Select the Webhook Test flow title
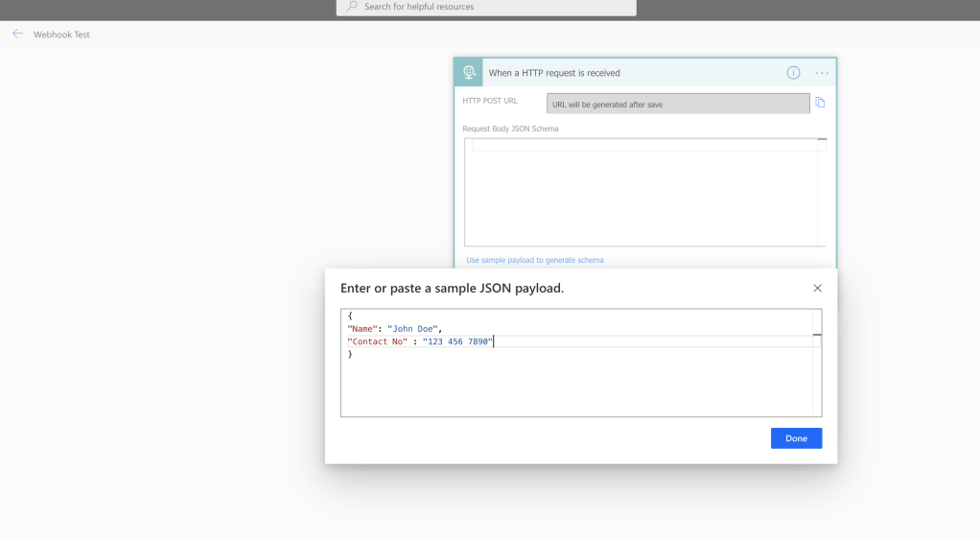 [x=61, y=35]
